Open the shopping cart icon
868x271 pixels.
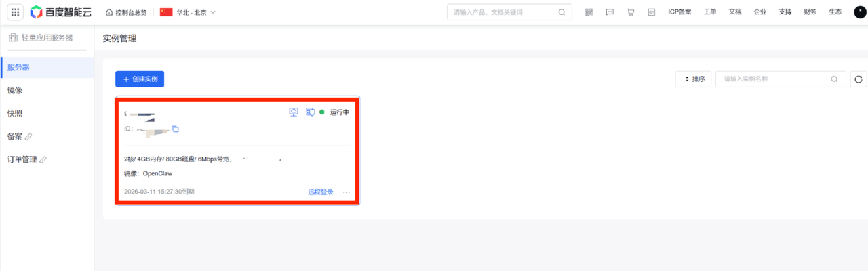point(631,12)
